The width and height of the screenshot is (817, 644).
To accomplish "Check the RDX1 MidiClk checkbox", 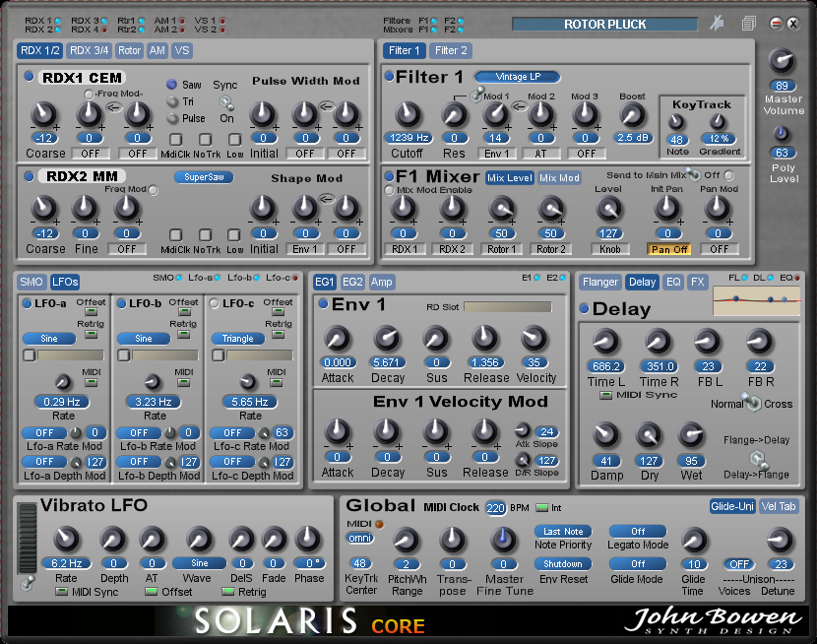I will pos(176,139).
